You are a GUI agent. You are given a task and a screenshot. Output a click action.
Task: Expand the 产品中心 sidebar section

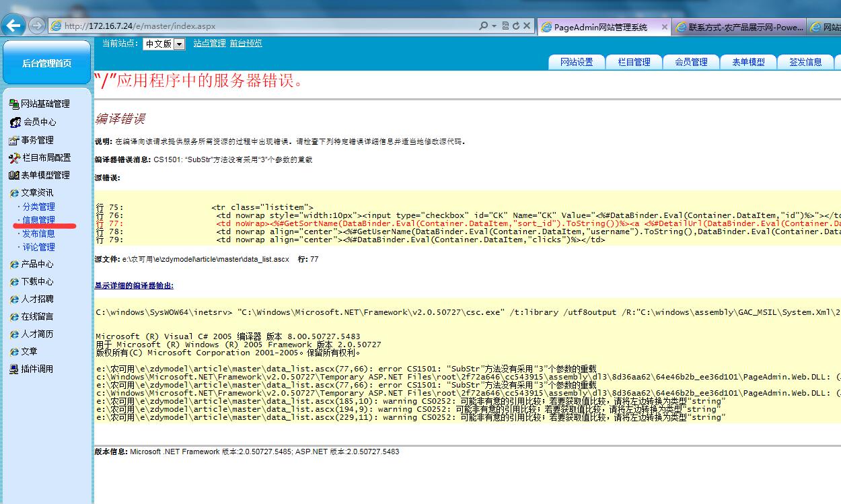tap(37, 264)
